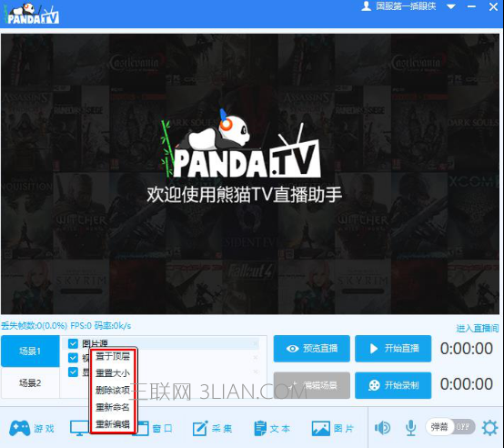504x448 pixels.
Task: Choose 置于顶层 from the context menu
Action: [x=113, y=356]
